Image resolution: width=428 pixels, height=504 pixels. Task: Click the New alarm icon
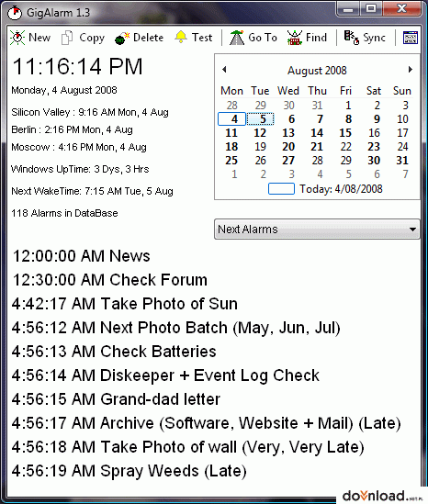pos(17,38)
